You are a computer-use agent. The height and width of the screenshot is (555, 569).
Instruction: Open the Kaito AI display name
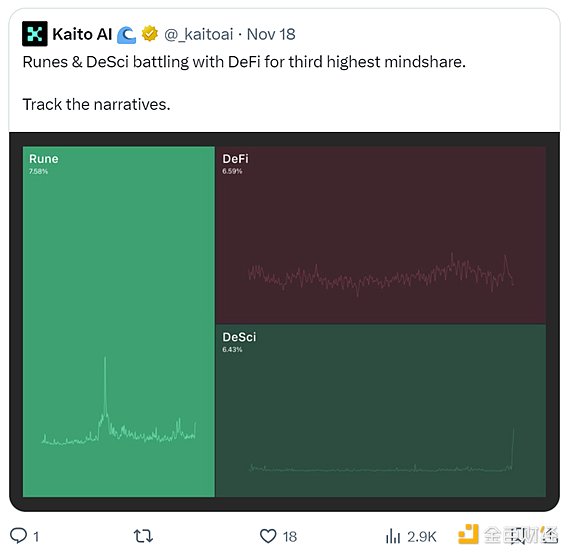[82, 34]
